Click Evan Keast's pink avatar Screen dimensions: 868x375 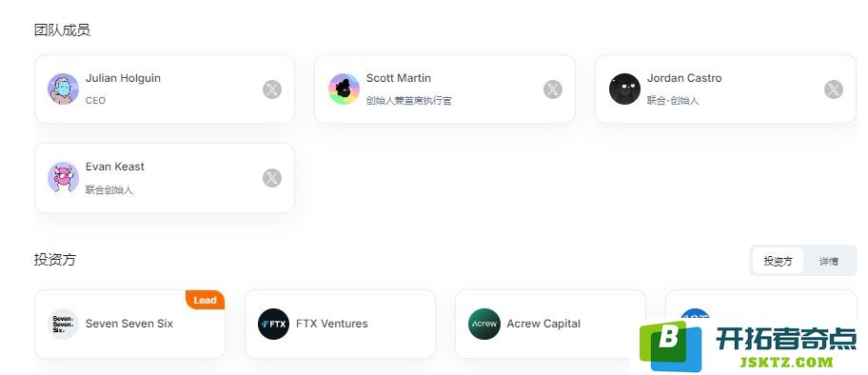(63, 178)
